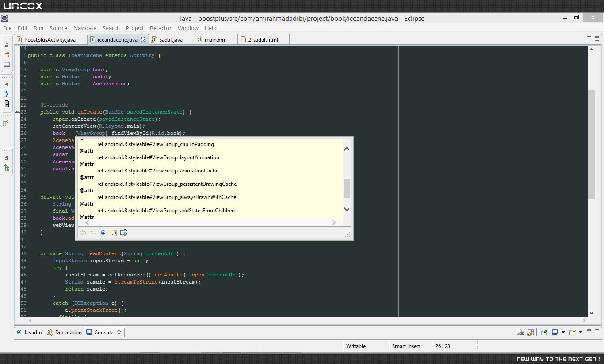
Task: Click editor vertical scrollbar down arrow
Action: 591,312
